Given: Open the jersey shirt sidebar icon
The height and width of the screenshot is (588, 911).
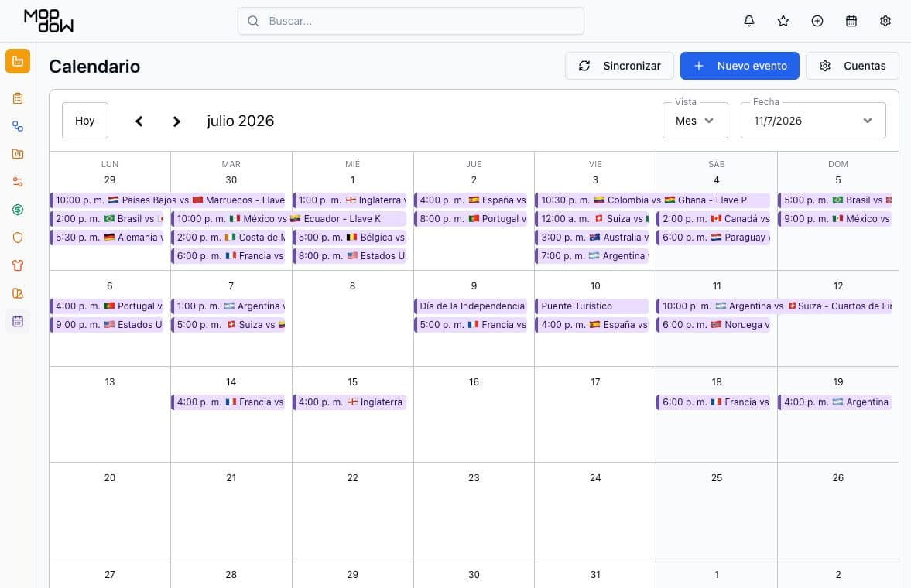Looking at the screenshot, I should point(18,265).
